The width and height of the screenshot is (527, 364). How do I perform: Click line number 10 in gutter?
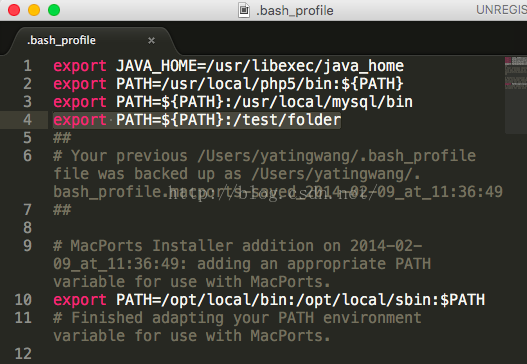pos(23,300)
